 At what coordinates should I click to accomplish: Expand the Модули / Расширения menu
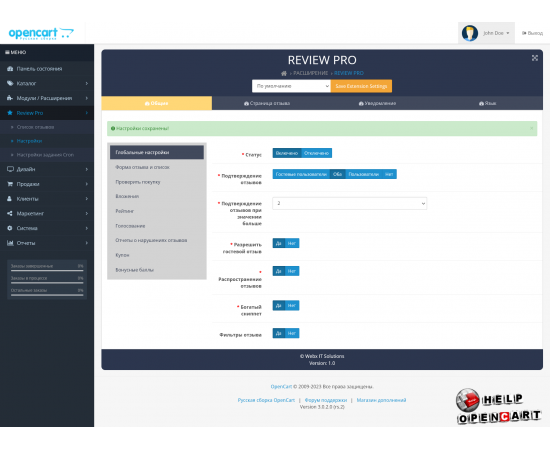pyautogui.click(x=47, y=98)
